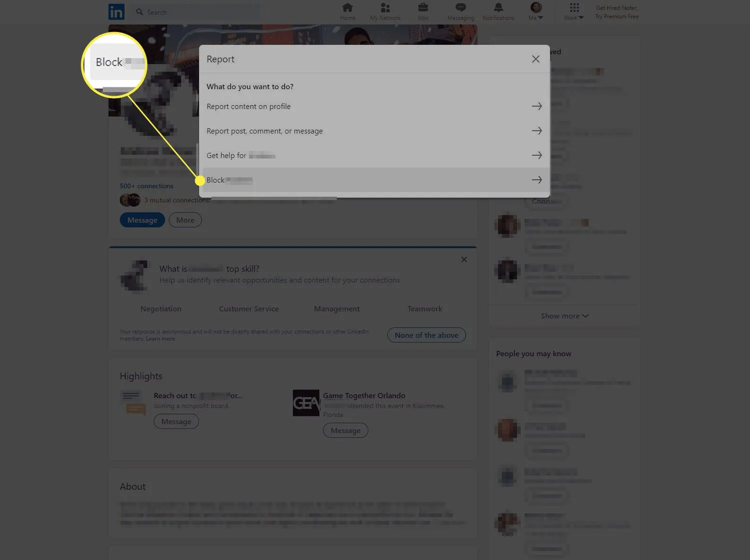The width and height of the screenshot is (750, 560).
Task: Open My Network from the top navigation
Action: point(384,8)
